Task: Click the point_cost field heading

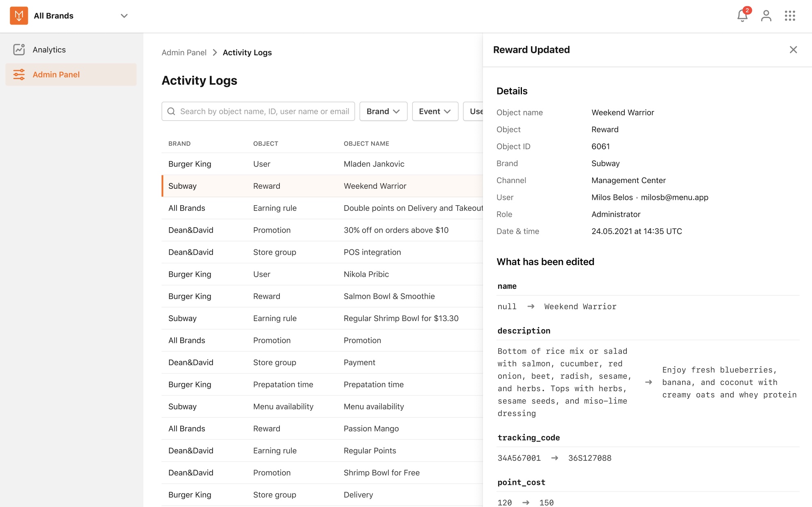Action: point(521,482)
